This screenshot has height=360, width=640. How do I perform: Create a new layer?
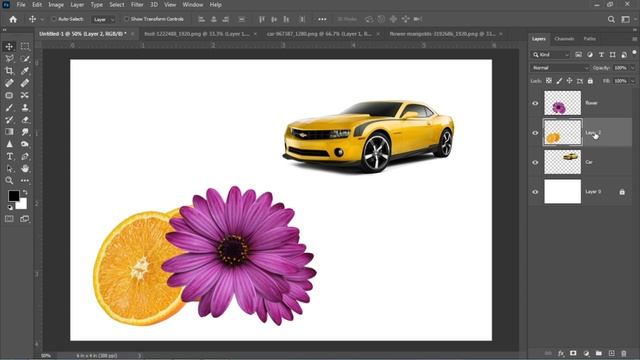click(611, 353)
